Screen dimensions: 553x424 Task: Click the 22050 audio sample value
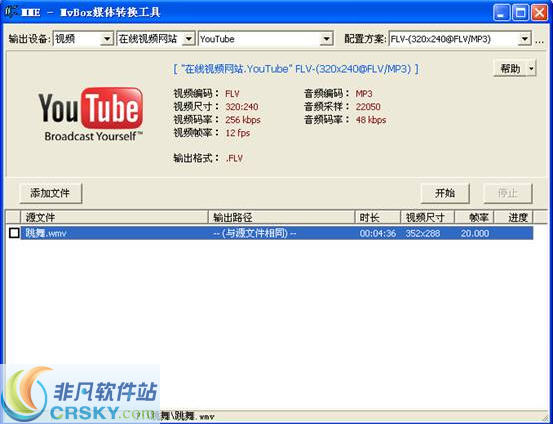[368, 107]
